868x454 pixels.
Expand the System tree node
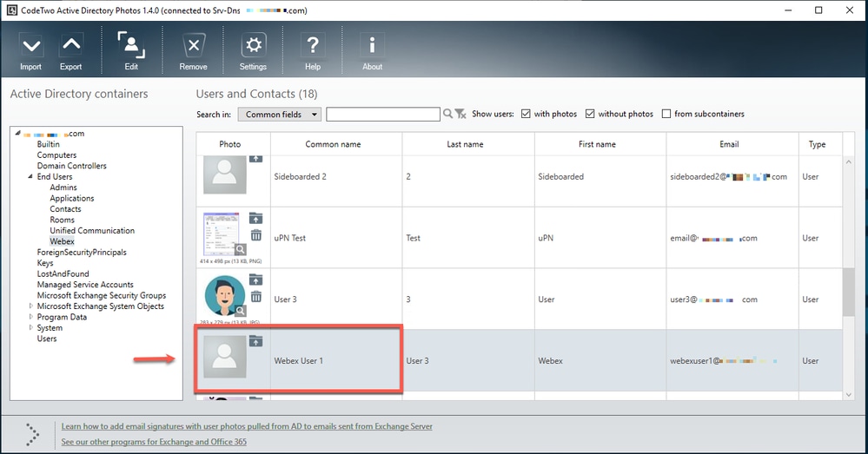tap(31, 327)
